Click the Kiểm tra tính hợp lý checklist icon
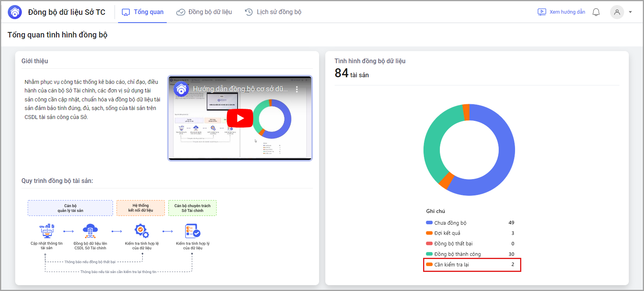Screen dimensions: 644x291 192,231
